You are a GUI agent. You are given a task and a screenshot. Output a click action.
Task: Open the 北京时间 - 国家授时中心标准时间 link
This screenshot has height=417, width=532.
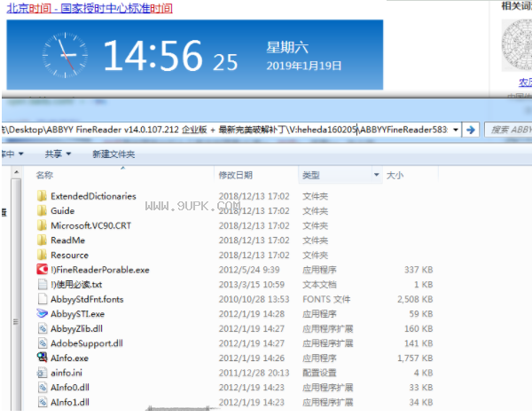tap(90, 8)
